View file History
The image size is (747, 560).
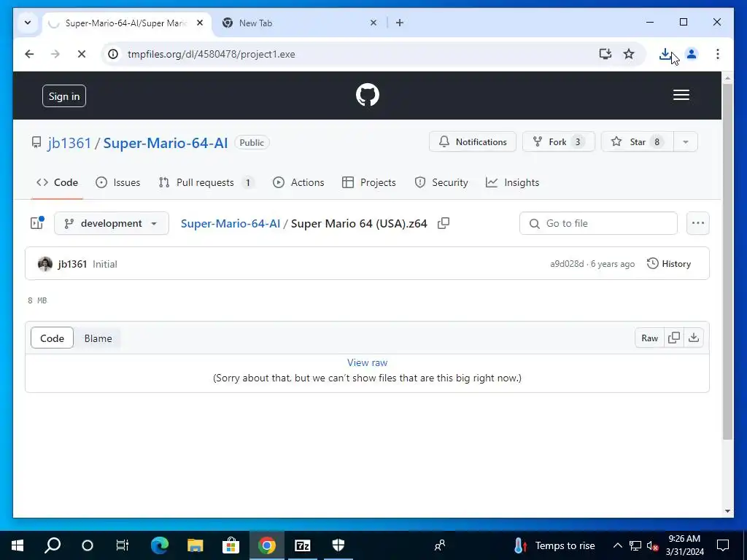click(x=669, y=264)
